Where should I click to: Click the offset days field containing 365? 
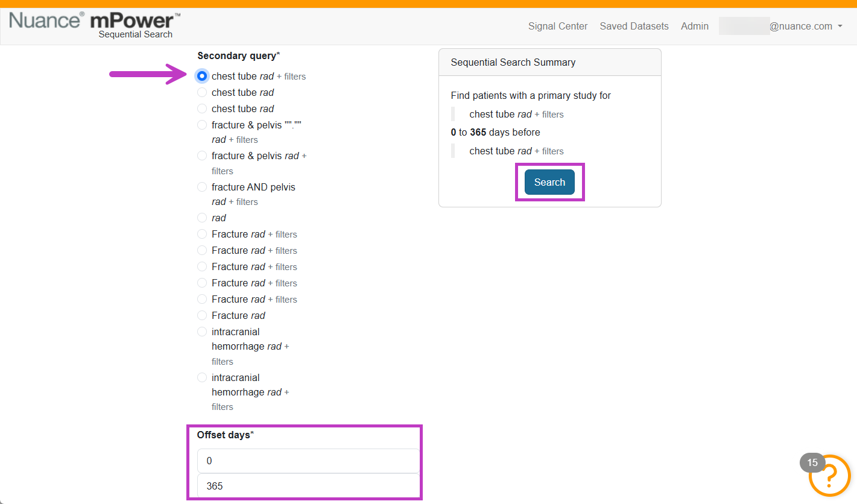coord(308,486)
